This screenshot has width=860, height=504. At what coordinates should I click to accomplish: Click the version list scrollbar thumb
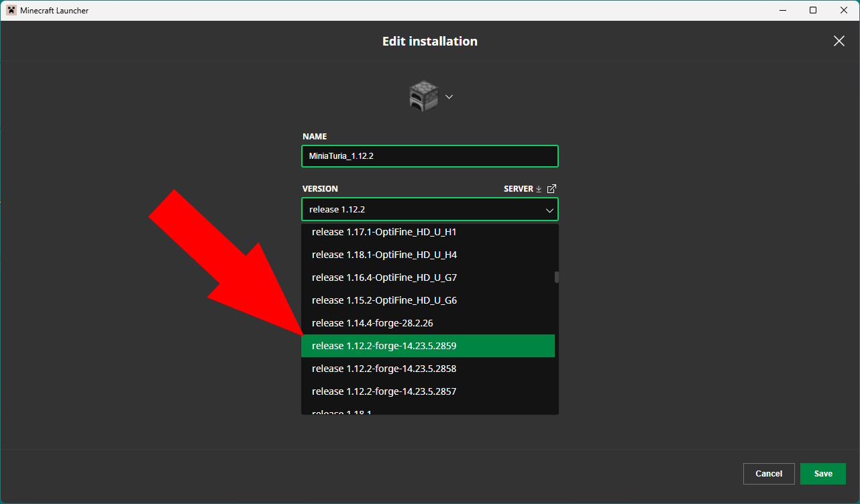coord(556,277)
